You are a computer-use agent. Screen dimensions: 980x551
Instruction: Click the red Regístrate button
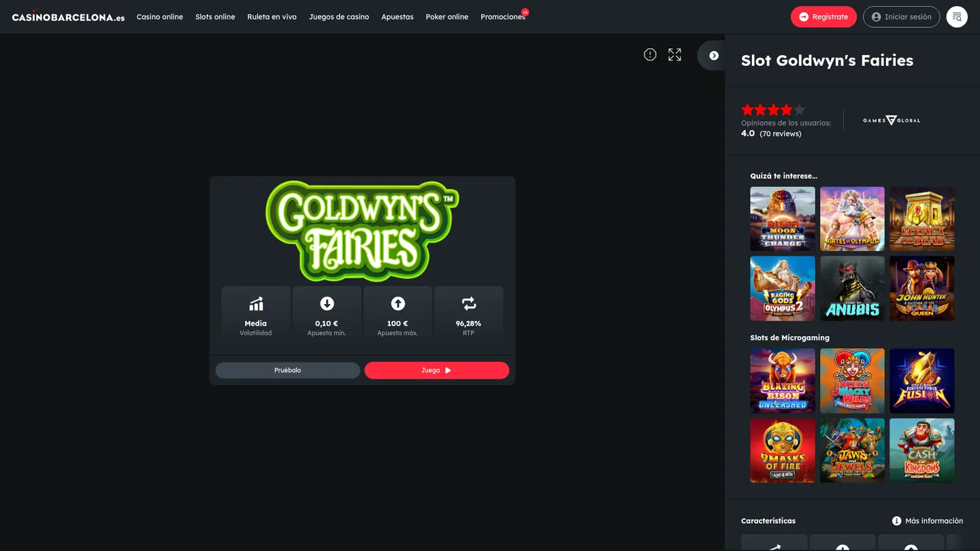click(823, 17)
